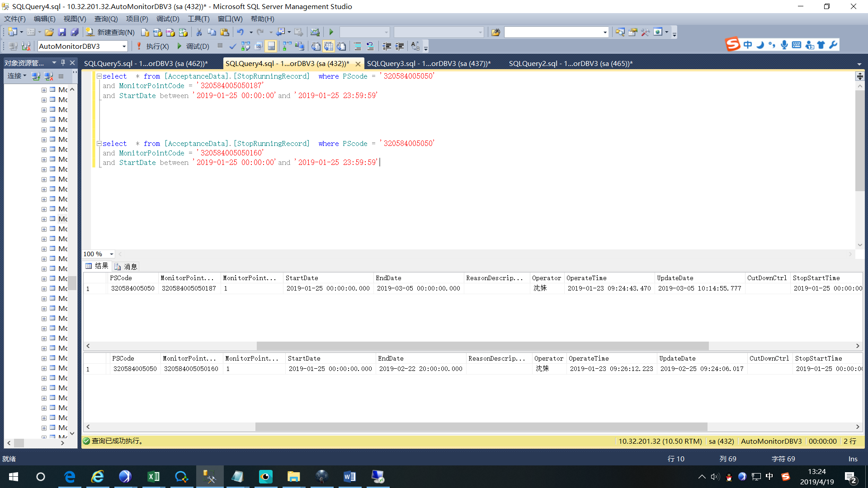
Task: Click the 执行(X) execute button
Action: (153, 46)
